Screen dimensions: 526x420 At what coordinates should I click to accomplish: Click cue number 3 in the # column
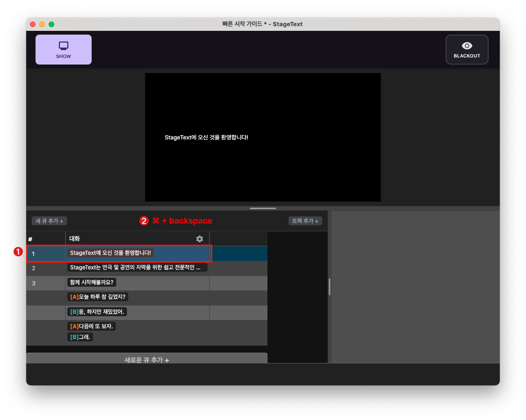point(34,283)
